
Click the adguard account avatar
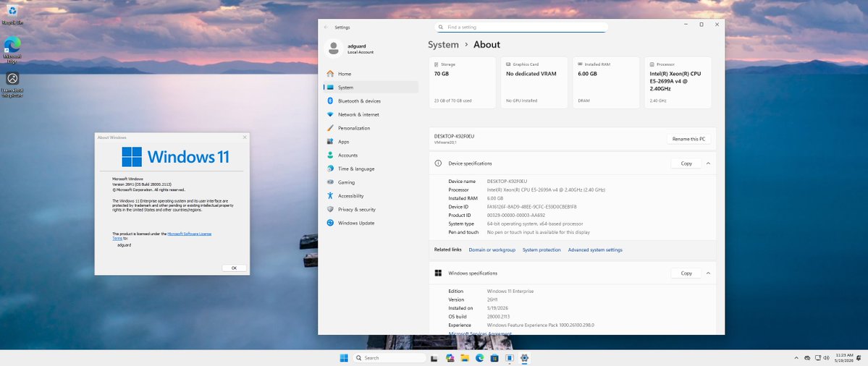(333, 48)
